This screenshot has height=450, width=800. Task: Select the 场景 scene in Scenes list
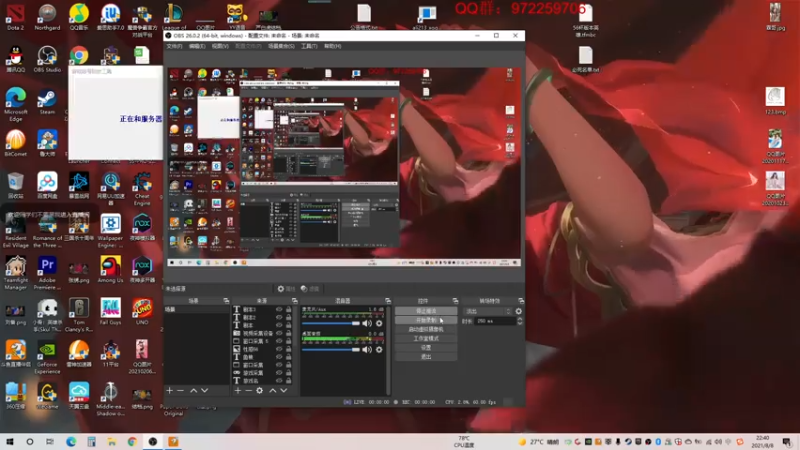pos(197,309)
